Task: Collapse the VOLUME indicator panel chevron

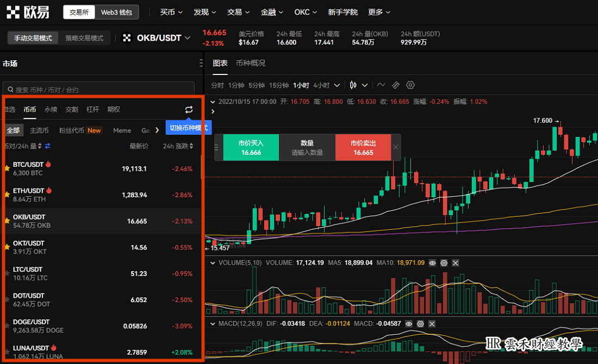Action: [x=213, y=263]
